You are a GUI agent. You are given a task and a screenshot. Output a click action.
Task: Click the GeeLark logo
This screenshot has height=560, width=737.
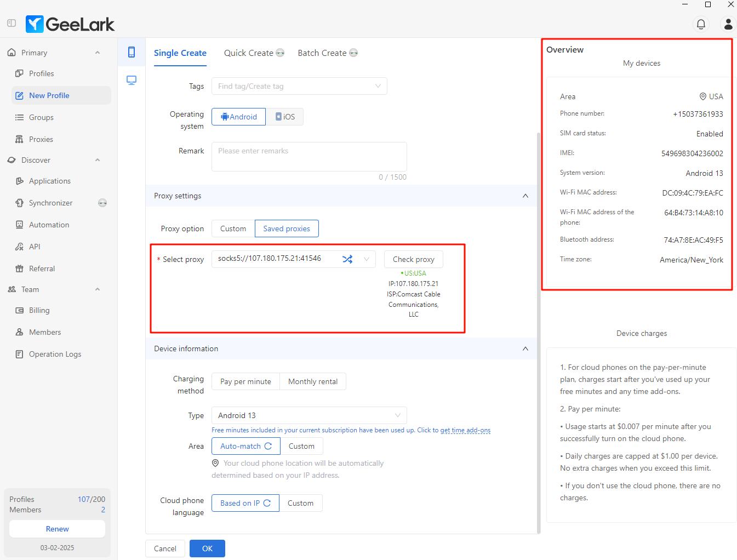[70, 24]
